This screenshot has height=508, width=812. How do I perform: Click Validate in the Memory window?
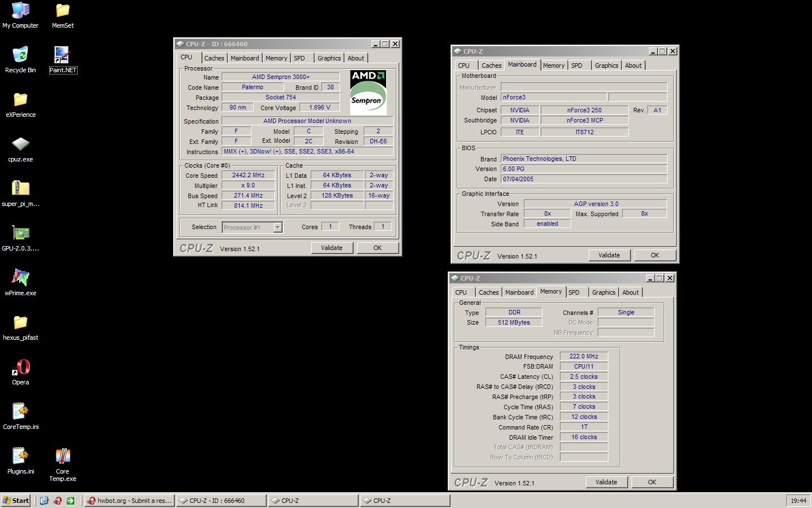click(607, 482)
